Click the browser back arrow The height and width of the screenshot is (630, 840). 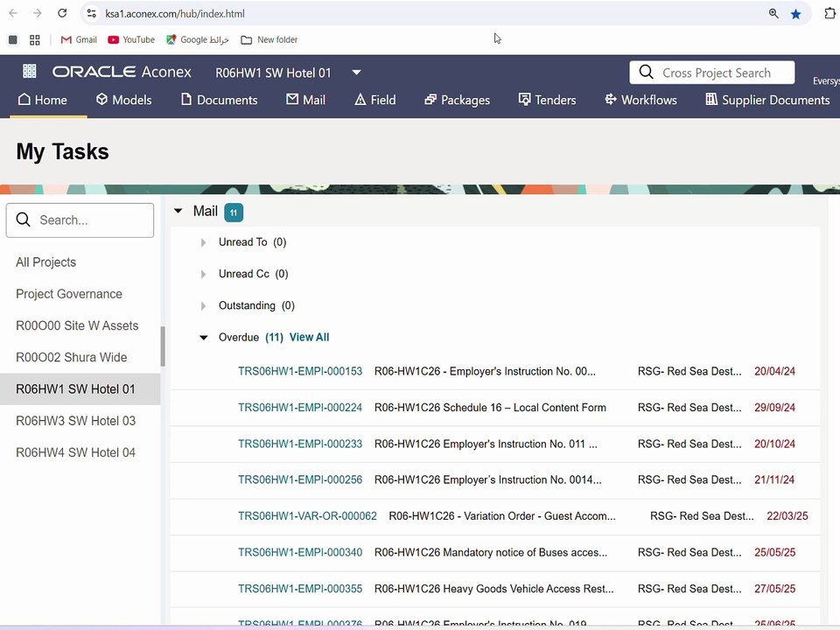(x=13, y=13)
